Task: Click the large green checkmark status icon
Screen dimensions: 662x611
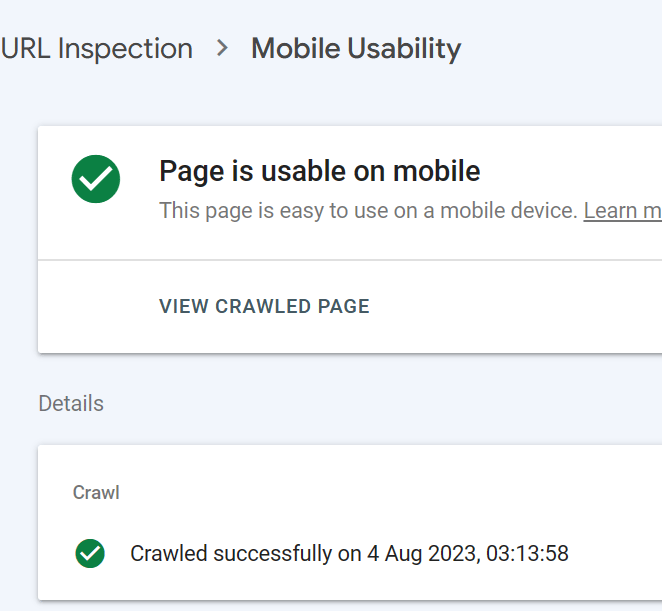Action: pyautogui.click(x=96, y=180)
